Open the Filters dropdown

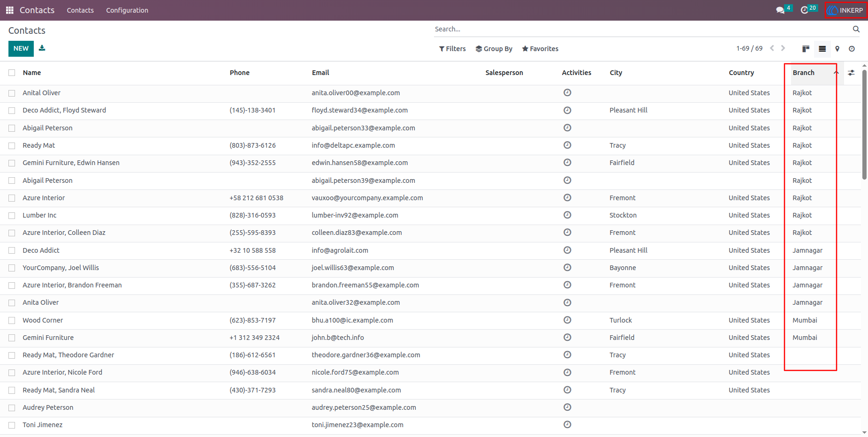(x=452, y=49)
